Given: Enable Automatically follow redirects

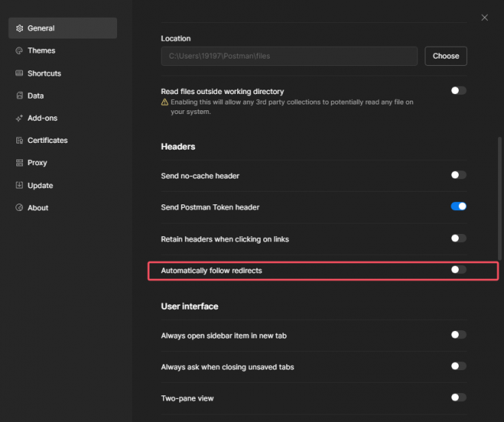Looking at the screenshot, I should [x=458, y=269].
